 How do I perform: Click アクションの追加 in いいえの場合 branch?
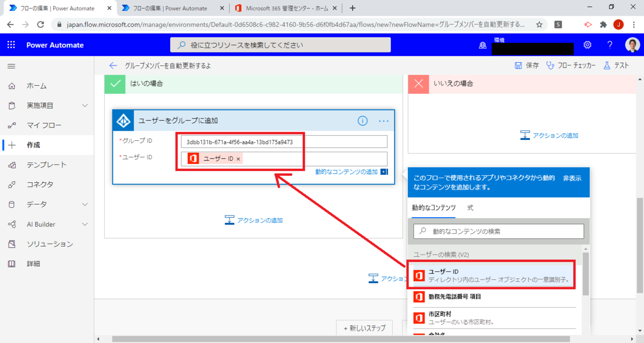click(550, 135)
